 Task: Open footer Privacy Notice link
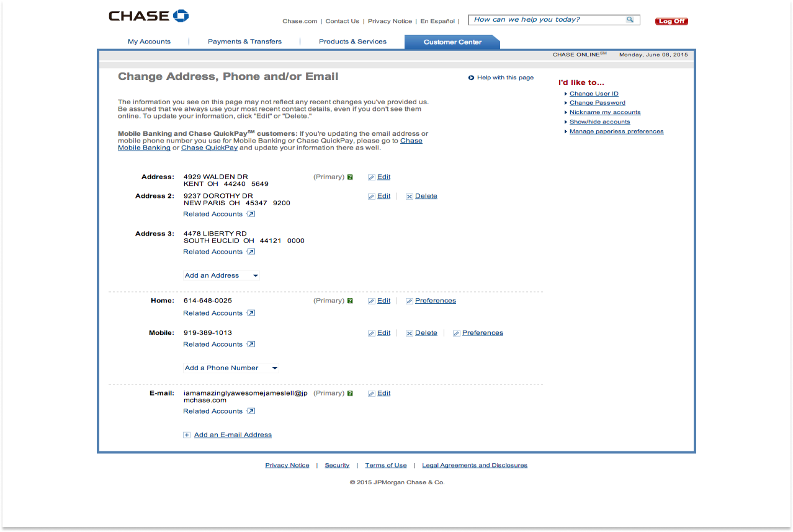[x=287, y=466]
